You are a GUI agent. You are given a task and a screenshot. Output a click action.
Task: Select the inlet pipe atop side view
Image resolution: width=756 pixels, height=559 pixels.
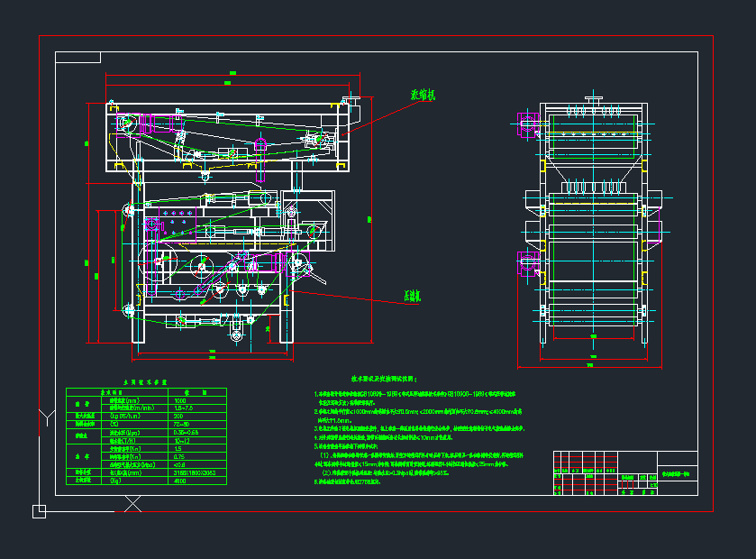pos(592,98)
